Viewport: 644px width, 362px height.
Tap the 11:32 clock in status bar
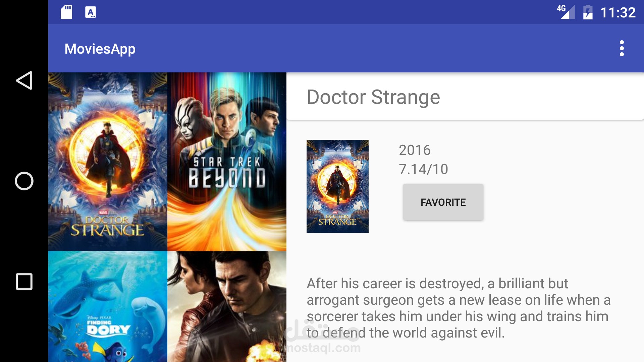(x=618, y=13)
